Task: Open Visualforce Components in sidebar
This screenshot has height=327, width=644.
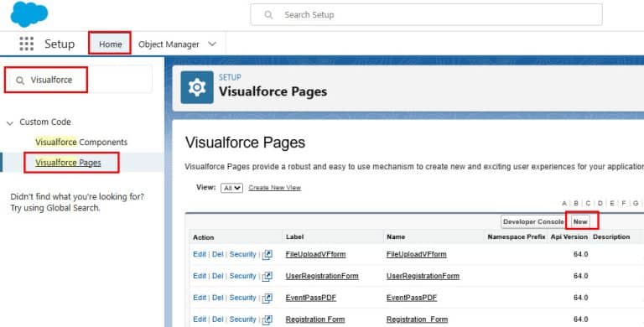Action: pos(81,143)
